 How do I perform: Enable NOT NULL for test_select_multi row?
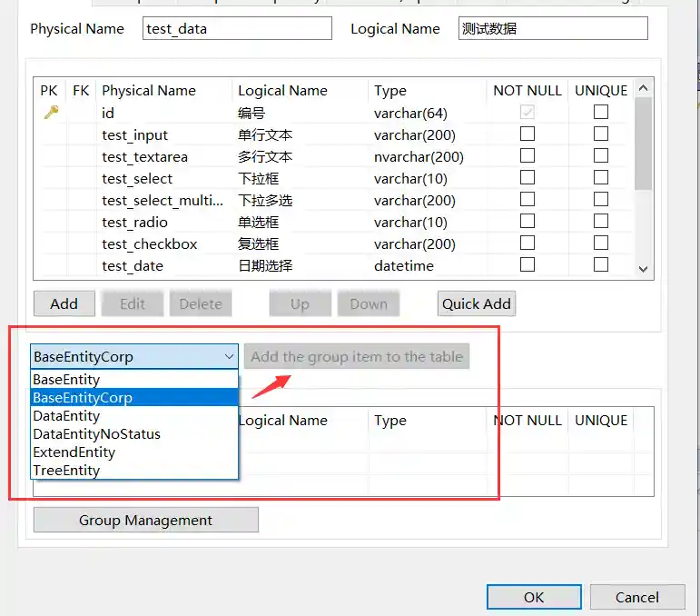point(527,199)
